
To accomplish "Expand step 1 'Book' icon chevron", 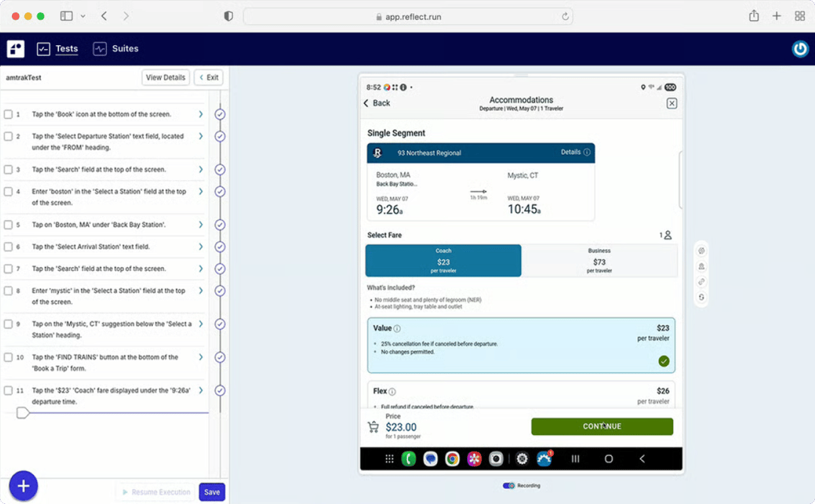I will point(201,114).
